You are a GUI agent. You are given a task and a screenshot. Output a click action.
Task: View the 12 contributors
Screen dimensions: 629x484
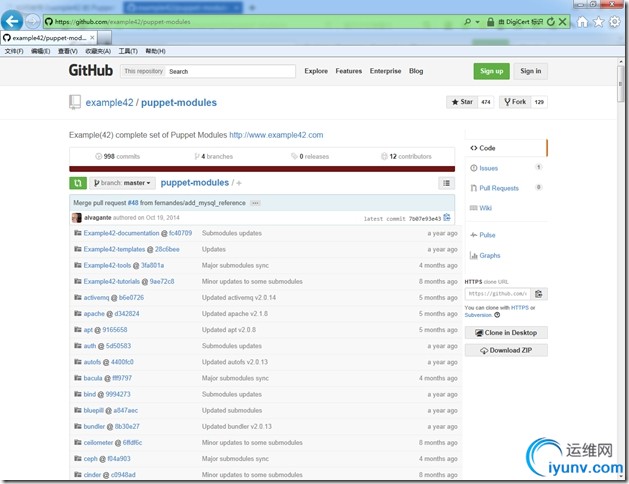coord(406,156)
